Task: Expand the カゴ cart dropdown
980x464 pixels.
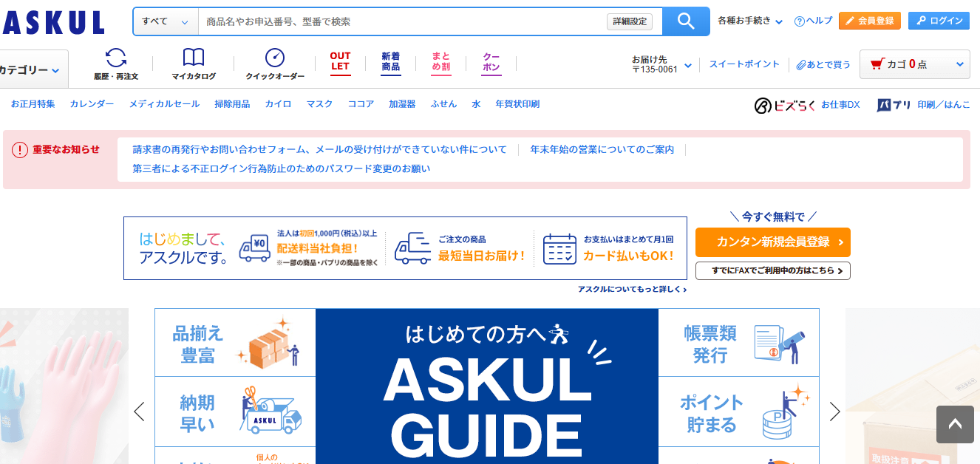Action: 959,64
